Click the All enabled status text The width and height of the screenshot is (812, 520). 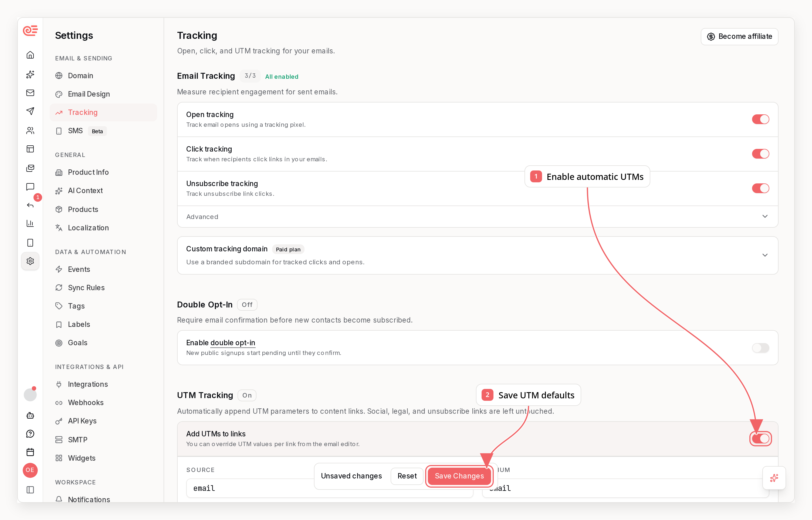click(x=282, y=77)
